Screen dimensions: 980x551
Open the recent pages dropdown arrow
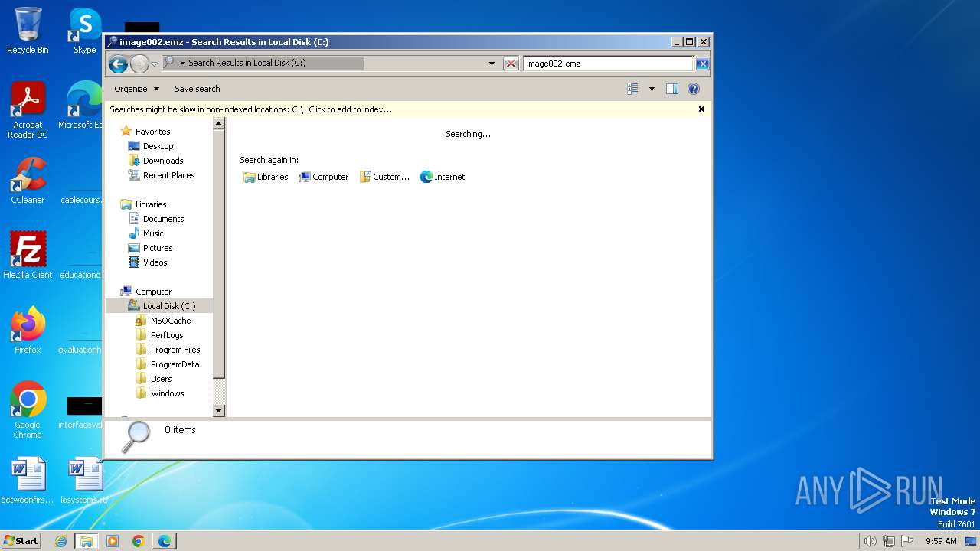(x=154, y=64)
